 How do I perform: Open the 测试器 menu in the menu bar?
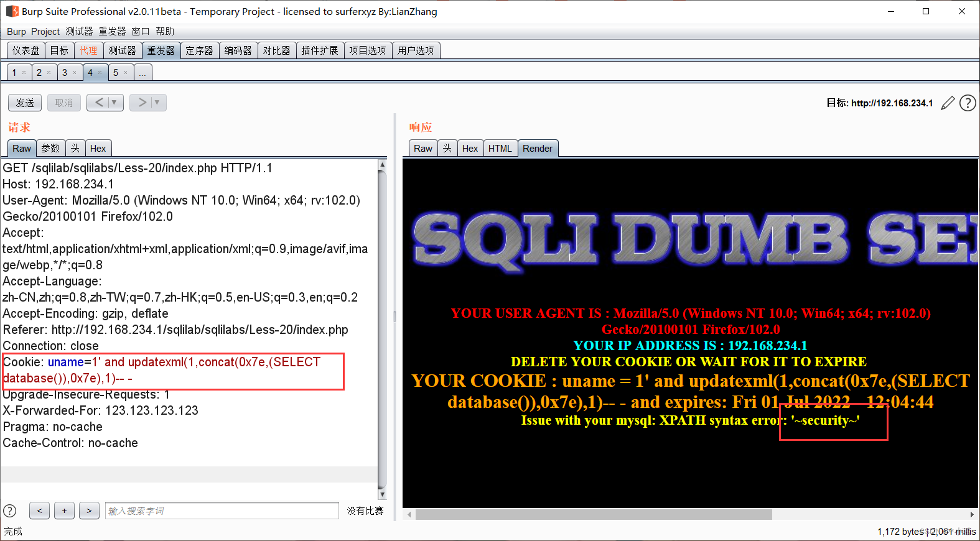(79, 32)
